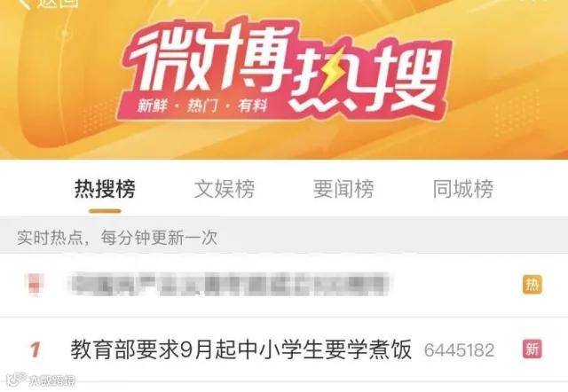
Task: Tap the orange 热 badge
Action: [x=532, y=285]
